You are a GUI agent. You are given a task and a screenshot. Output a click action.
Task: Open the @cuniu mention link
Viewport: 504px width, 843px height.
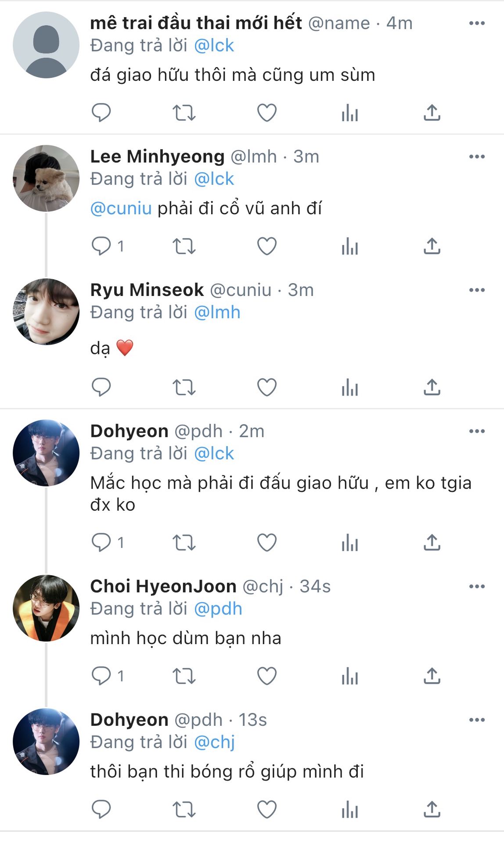[x=121, y=208]
